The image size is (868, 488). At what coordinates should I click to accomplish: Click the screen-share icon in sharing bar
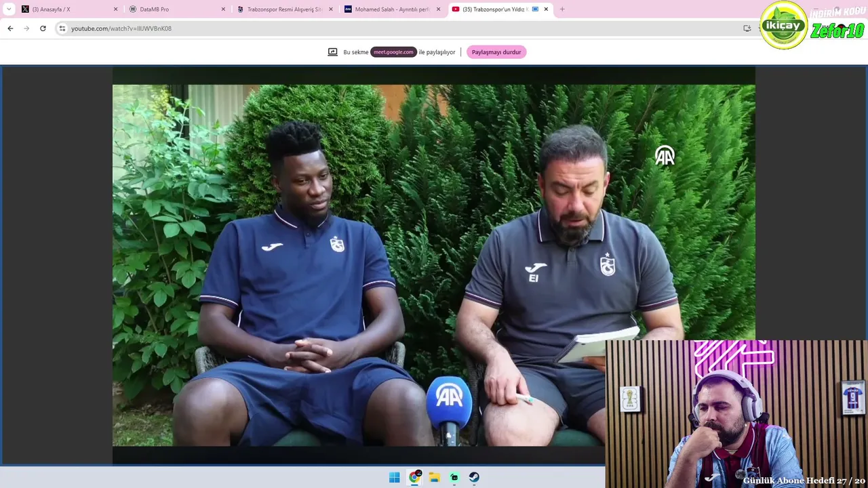click(332, 52)
